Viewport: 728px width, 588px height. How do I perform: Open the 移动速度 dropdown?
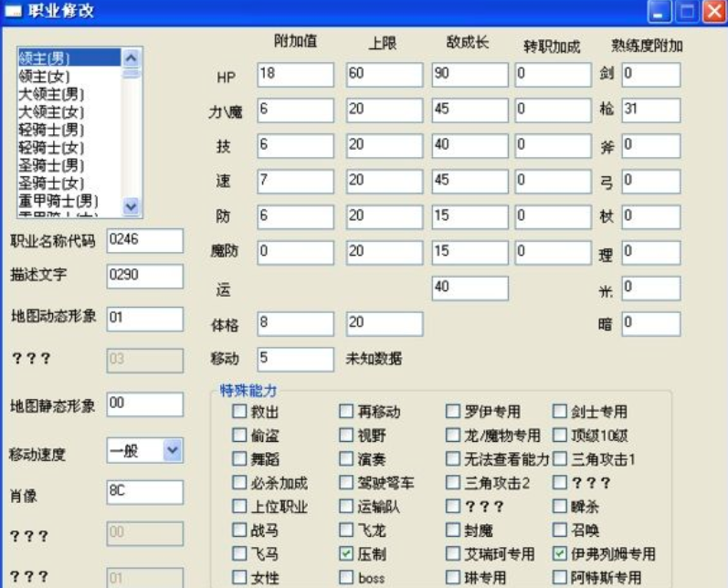pyautogui.click(x=173, y=450)
